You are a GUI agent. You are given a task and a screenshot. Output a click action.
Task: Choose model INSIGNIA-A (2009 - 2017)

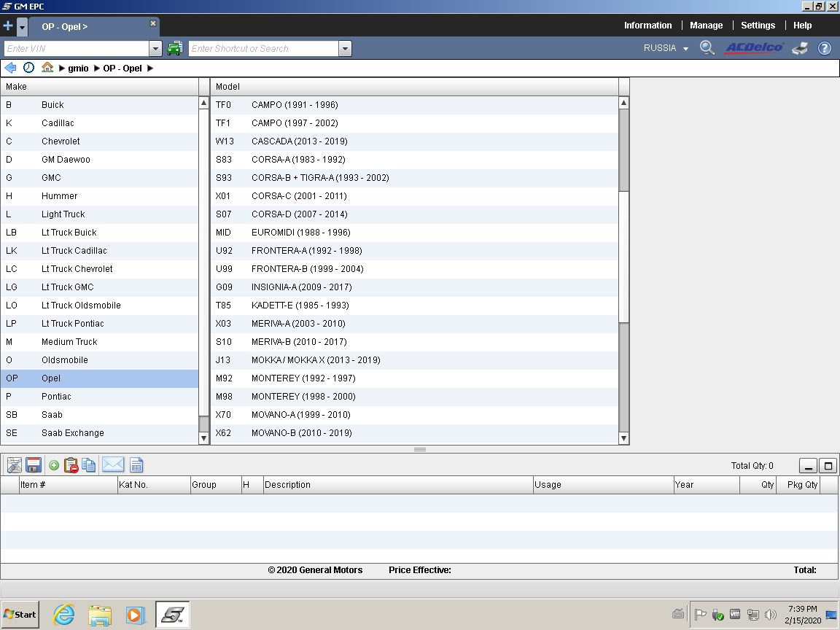(x=415, y=287)
